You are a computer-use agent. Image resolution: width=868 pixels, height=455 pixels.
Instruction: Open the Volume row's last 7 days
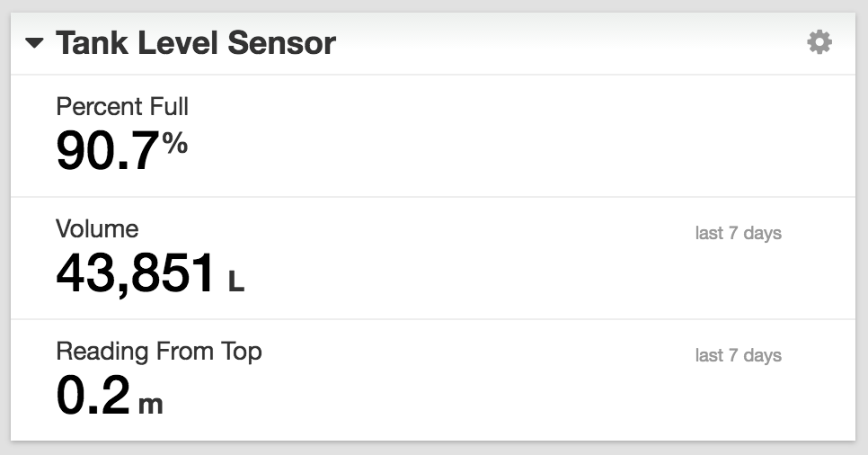(738, 233)
